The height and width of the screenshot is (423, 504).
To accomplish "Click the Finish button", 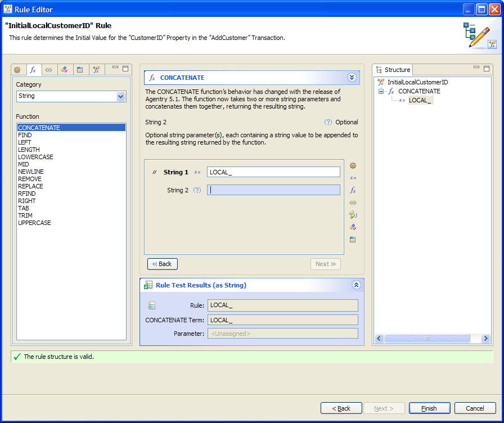I will [429, 408].
